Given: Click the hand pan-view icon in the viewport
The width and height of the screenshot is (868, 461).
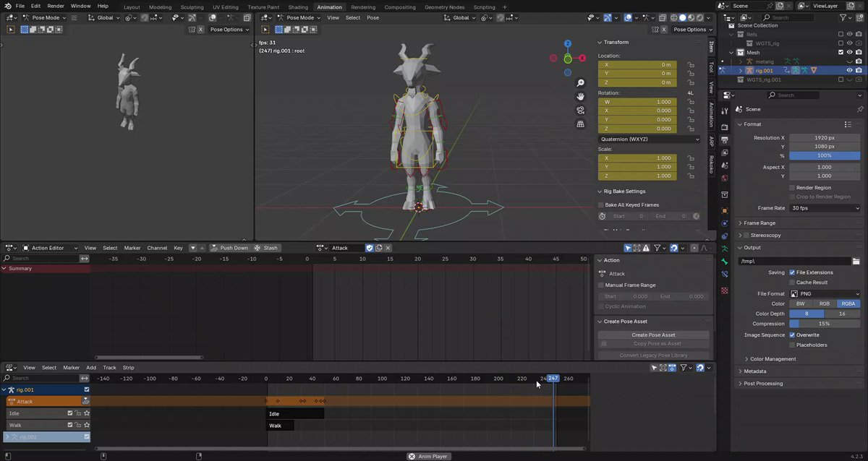Looking at the screenshot, I should [580, 97].
